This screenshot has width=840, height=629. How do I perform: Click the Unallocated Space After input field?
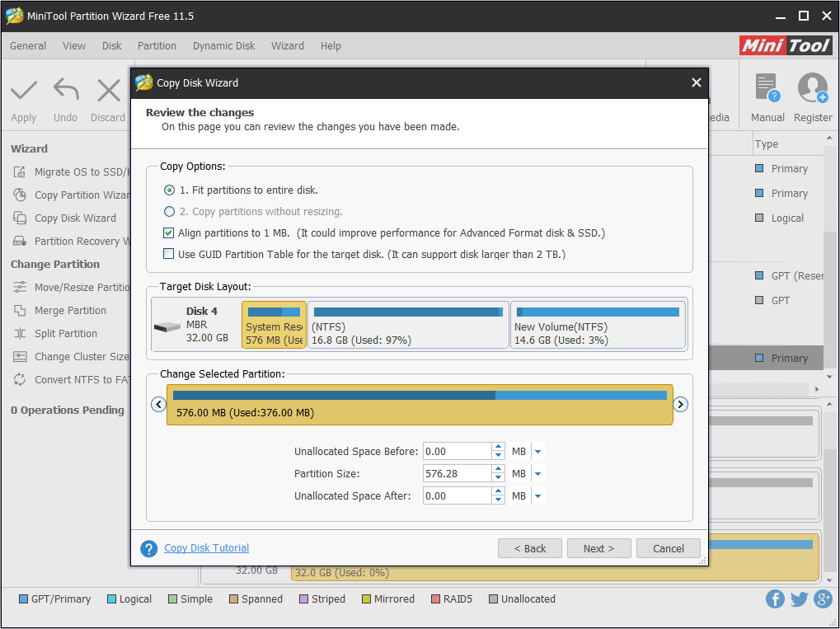[x=457, y=496]
